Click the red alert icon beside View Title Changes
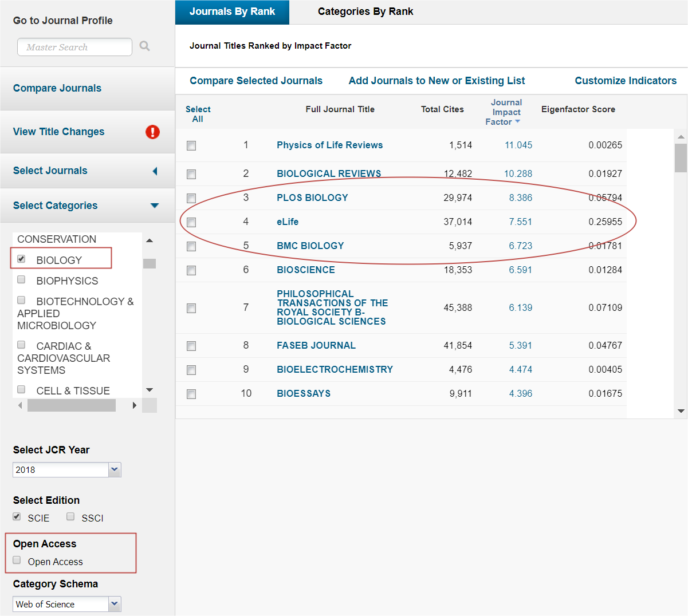The image size is (688, 616). [x=152, y=132]
